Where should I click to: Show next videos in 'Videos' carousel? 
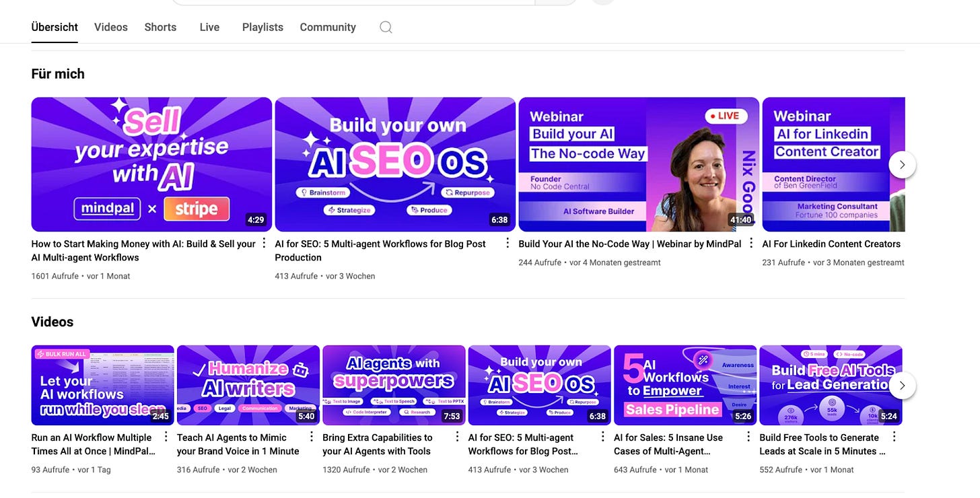pos(902,386)
